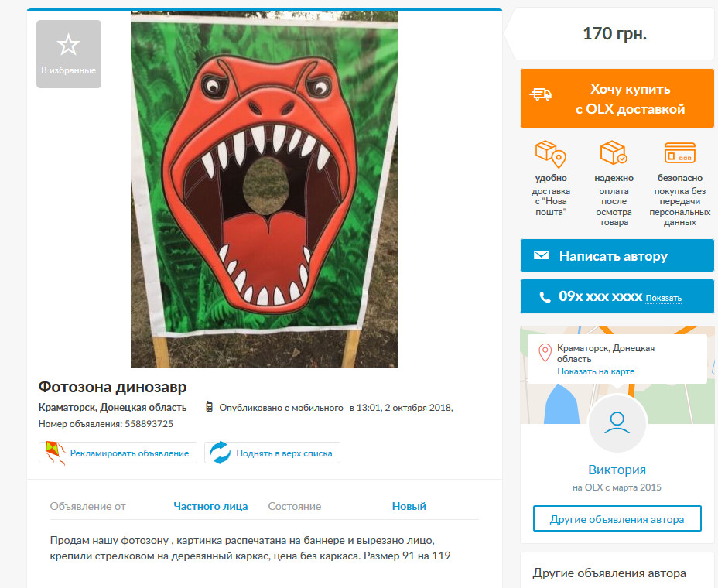
Task: Click the delivery truck icon
Action: [541, 94]
